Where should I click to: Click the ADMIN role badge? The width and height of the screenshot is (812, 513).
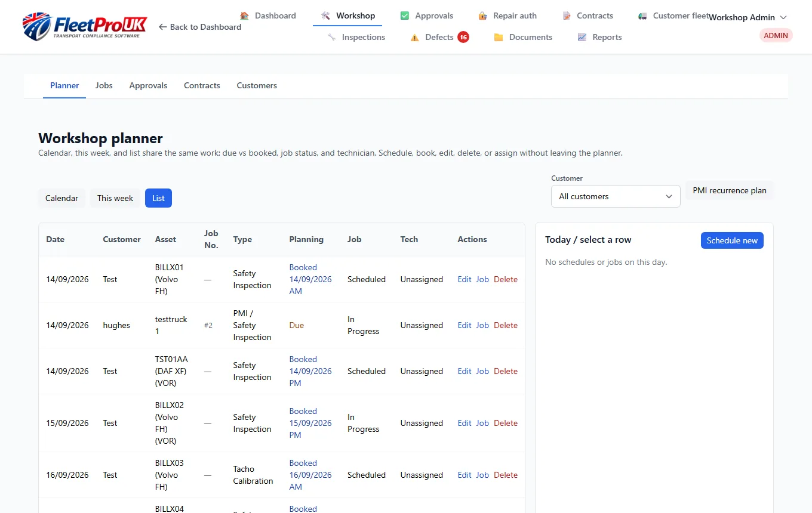point(776,35)
